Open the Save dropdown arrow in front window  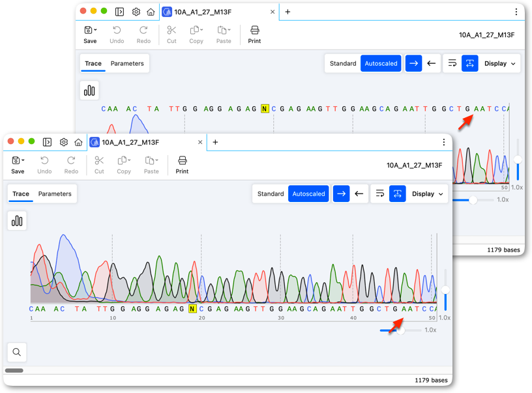(x=23, y=160)
